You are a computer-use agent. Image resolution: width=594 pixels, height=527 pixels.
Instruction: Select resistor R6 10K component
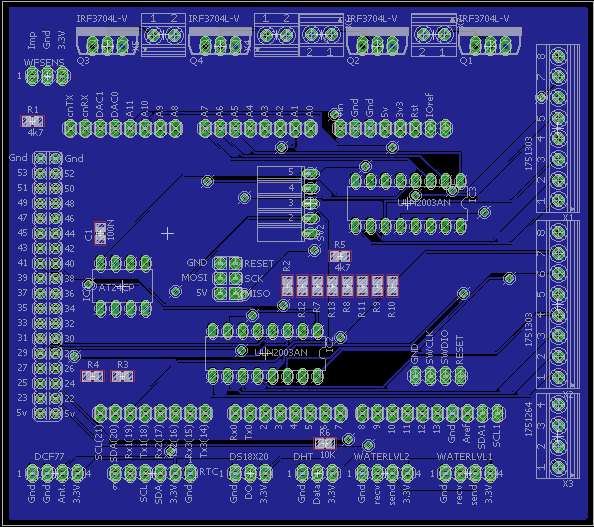[x=325, y=443]
